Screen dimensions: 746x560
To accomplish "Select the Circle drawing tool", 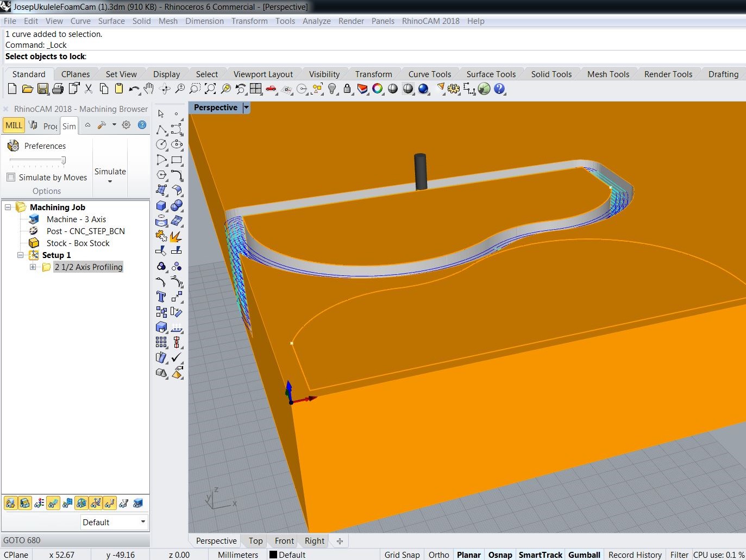I will 161,144.
